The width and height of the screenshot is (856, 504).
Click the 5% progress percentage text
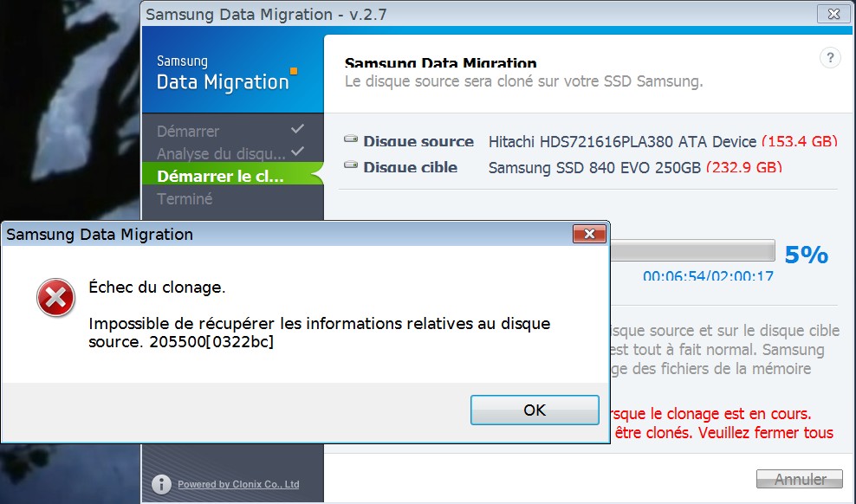click(x=806, y=255)
